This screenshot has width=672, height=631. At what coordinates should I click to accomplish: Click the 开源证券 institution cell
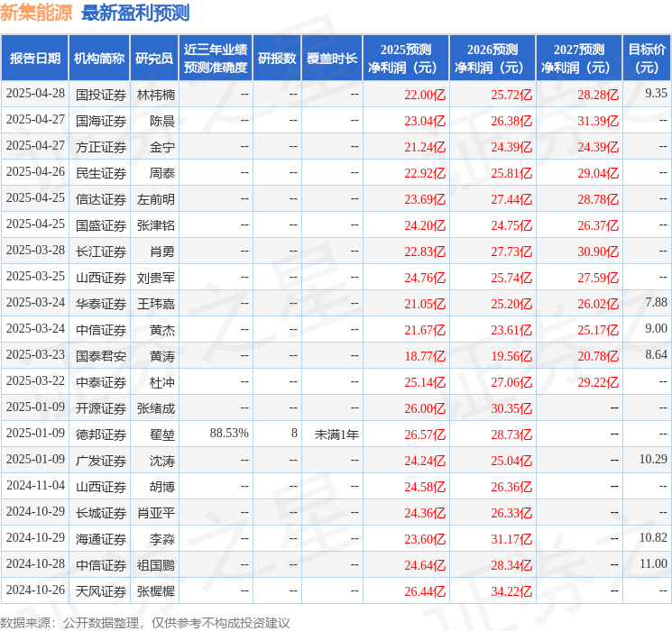point(101,408)
